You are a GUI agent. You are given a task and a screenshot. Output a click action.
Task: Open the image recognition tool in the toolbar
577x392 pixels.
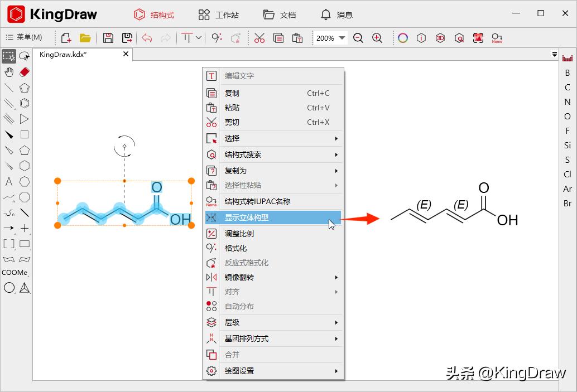[478, 38]
